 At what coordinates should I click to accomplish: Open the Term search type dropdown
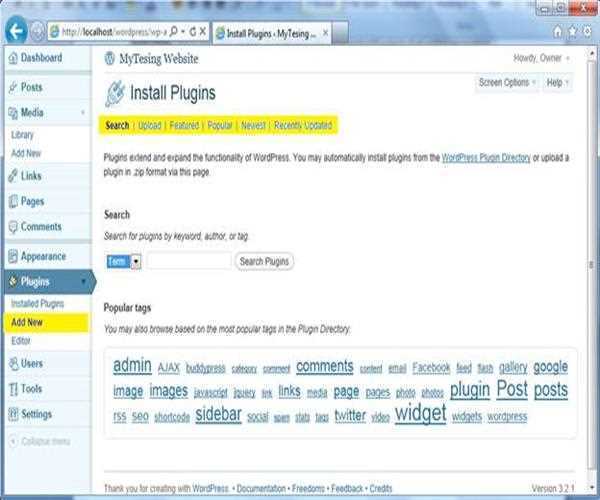click(x=136, y=261)
